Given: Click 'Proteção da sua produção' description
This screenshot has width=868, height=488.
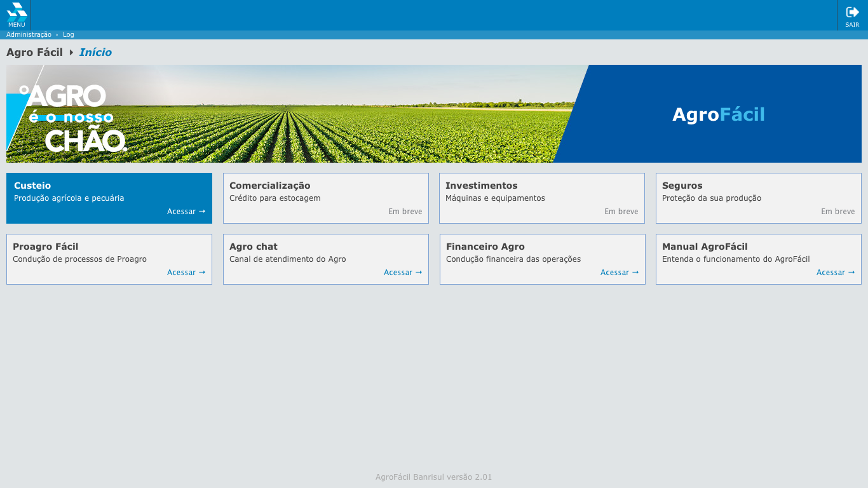Looking at the screenshot, I should (712, 198).
